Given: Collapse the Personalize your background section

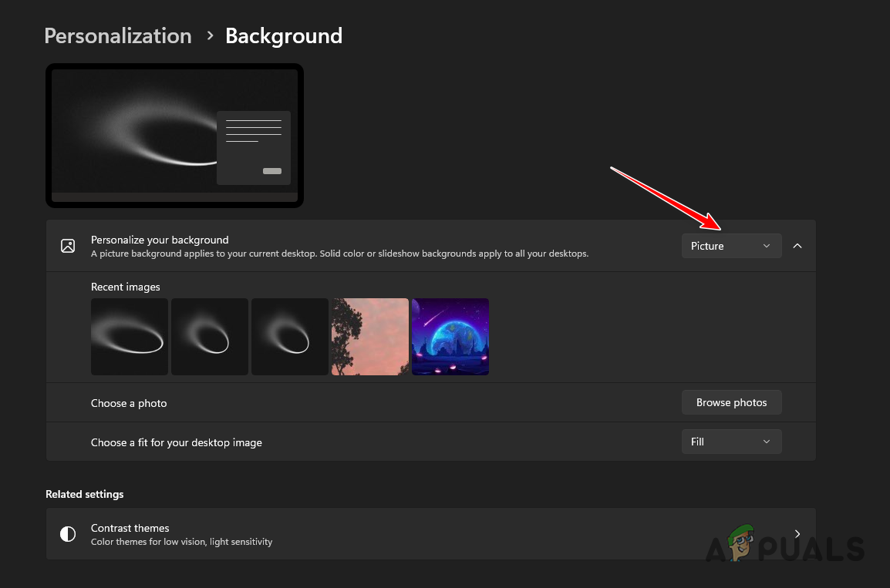Looking at the screenshot, I should click(797, 245).
